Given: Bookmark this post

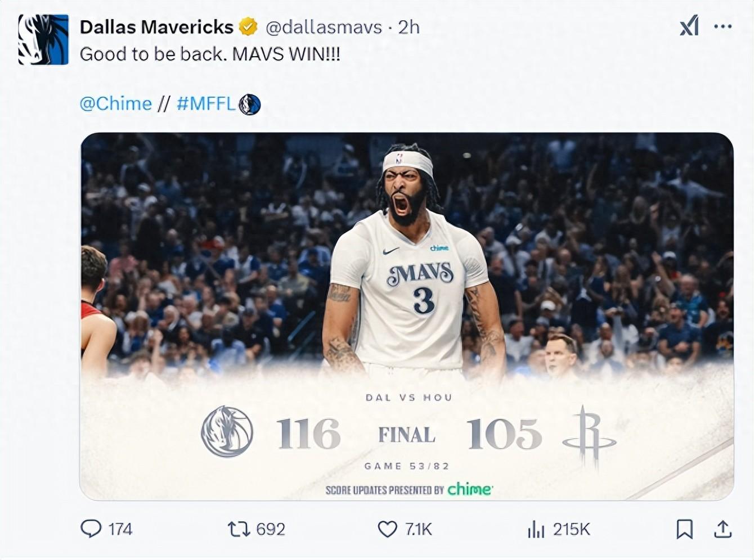Looking at the screenshot, I should [684, 529].
